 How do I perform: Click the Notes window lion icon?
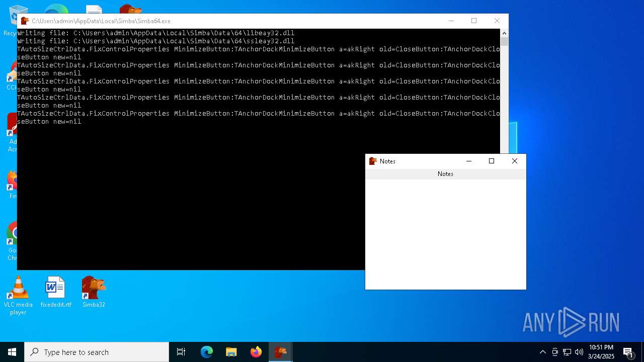(x=373, y=161)
